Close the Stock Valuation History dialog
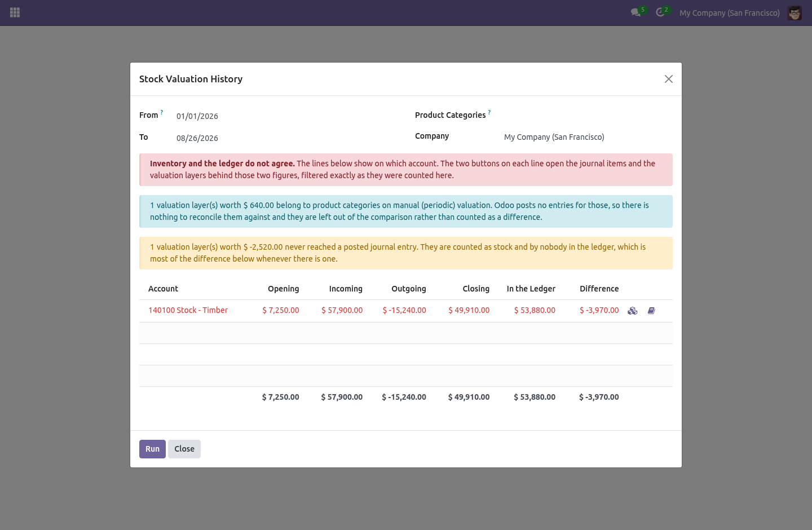 pos(669,79)
